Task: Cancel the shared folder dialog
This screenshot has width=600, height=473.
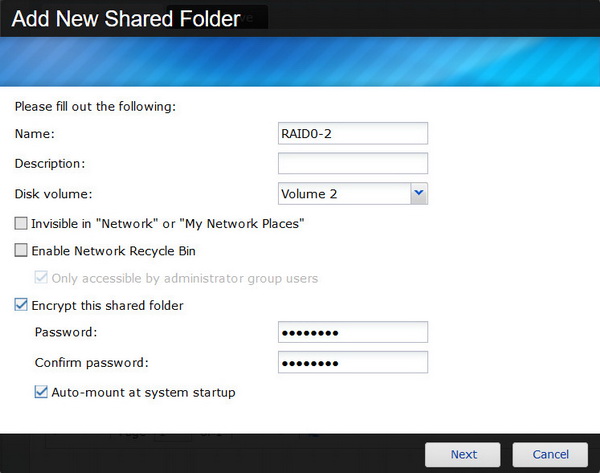Action: [550, 454]
